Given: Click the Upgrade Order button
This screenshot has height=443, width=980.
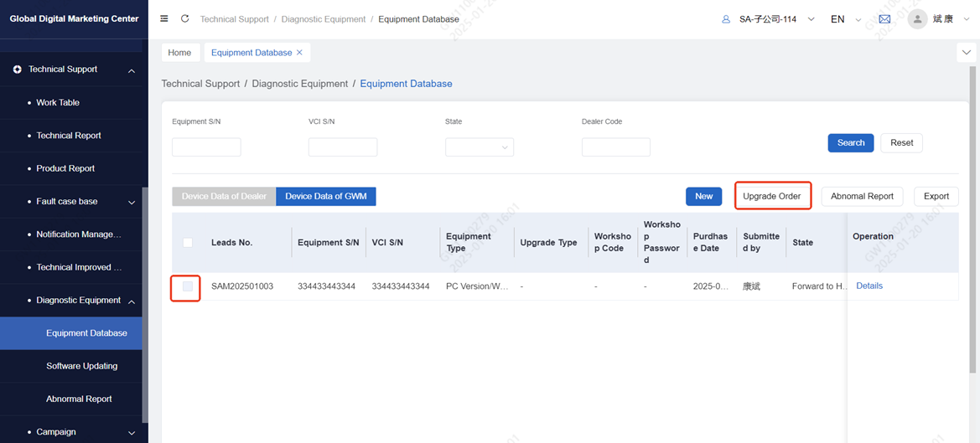Looking at the screenshot, I should point(772,197).
